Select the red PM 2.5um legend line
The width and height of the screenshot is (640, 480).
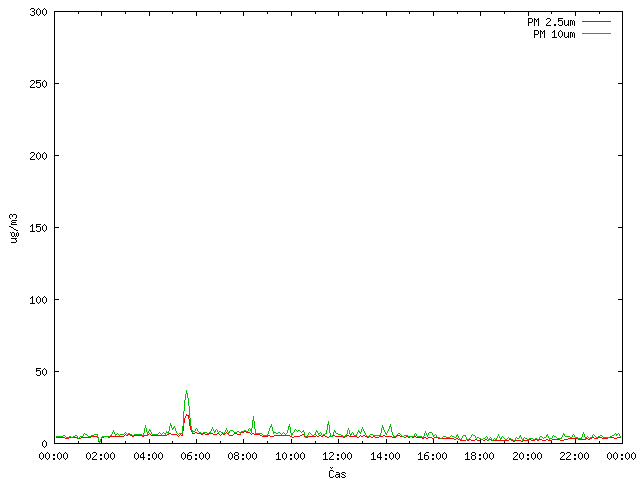pos(596,22)
